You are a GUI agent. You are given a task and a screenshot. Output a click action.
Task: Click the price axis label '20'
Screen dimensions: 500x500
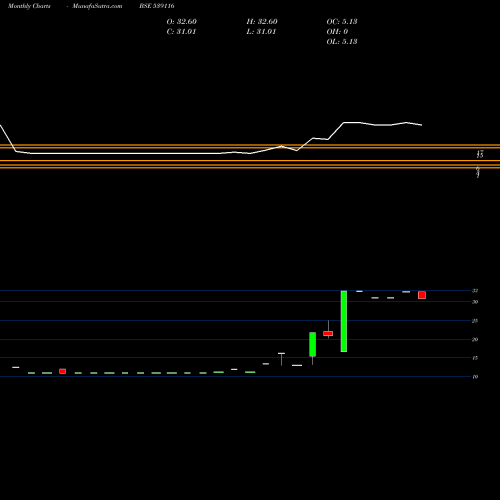pyautogui.click(x=475, y=339)
